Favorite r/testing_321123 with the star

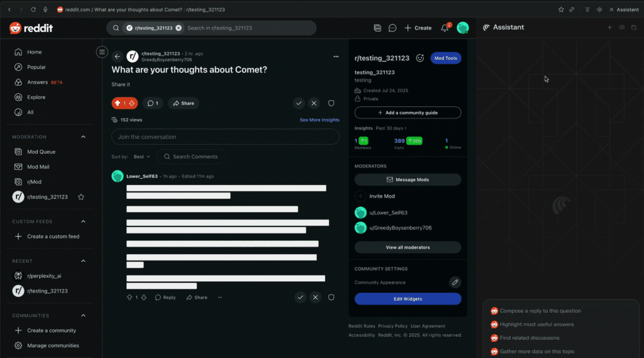pos(81,197)
